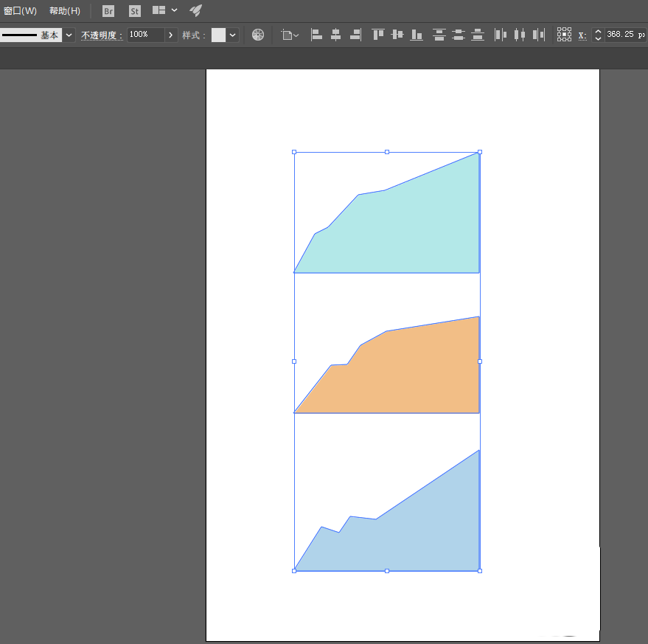Click the 样式 graphic style swatch

tap(218, 35)
